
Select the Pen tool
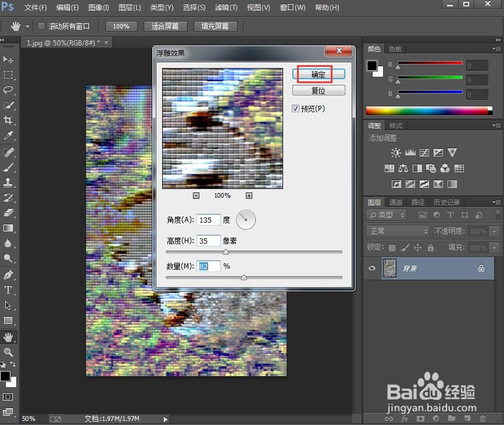(x=8, y=275)
